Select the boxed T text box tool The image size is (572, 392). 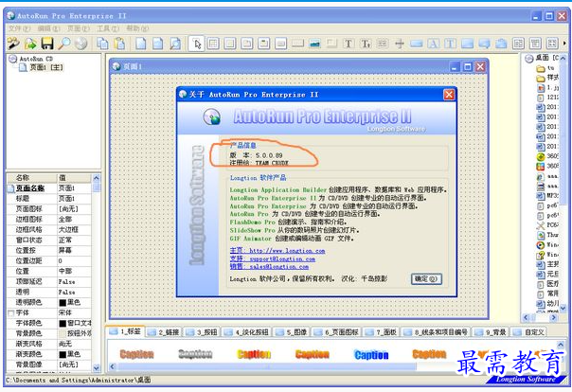tap(450, 44)
